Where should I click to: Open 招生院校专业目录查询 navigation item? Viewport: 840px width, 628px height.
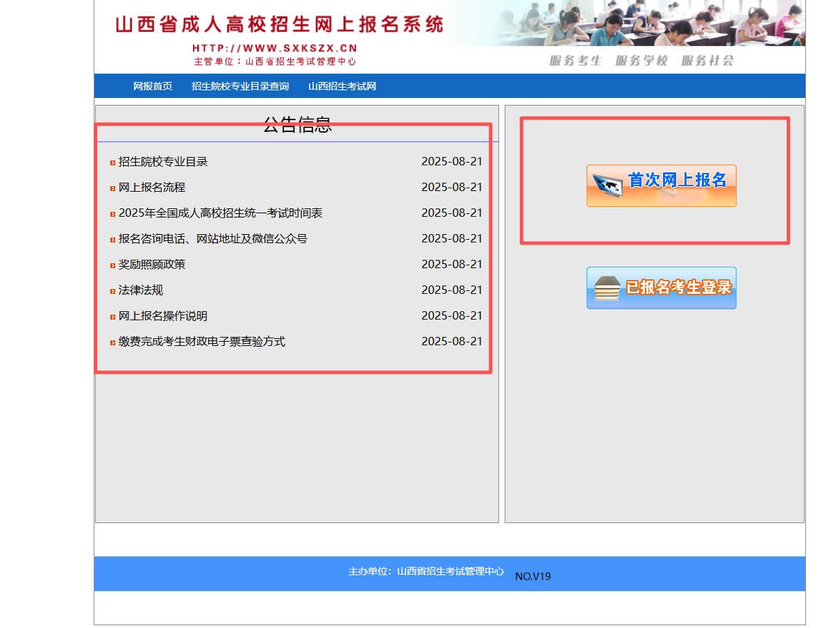point(240,86)
